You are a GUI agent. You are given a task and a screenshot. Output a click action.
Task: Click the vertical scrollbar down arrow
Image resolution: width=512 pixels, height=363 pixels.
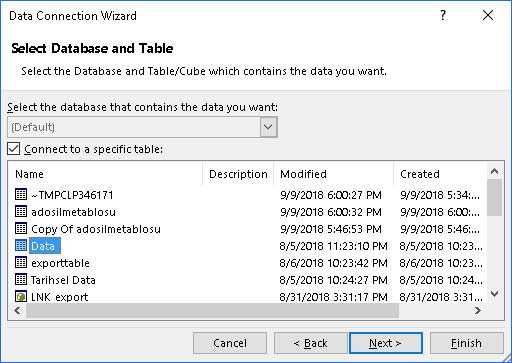point(495,294)
